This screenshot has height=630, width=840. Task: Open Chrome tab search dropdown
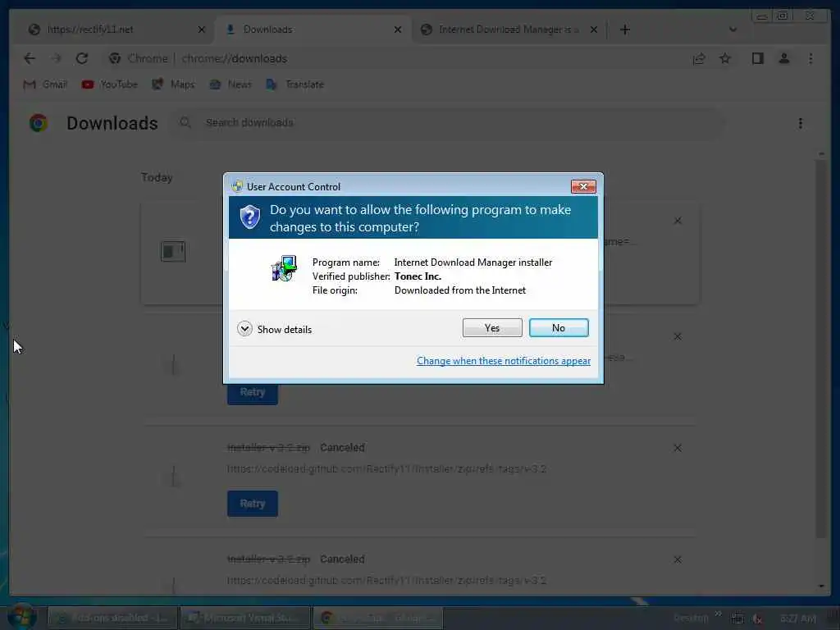click(733, 30)
